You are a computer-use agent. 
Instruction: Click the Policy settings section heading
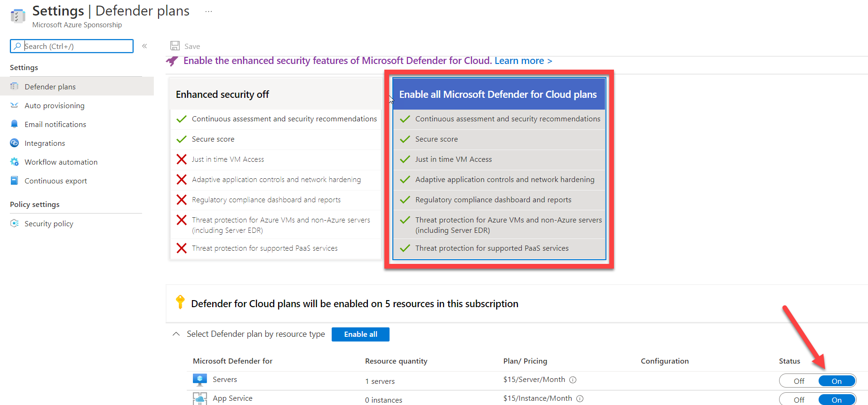[35, 205]
